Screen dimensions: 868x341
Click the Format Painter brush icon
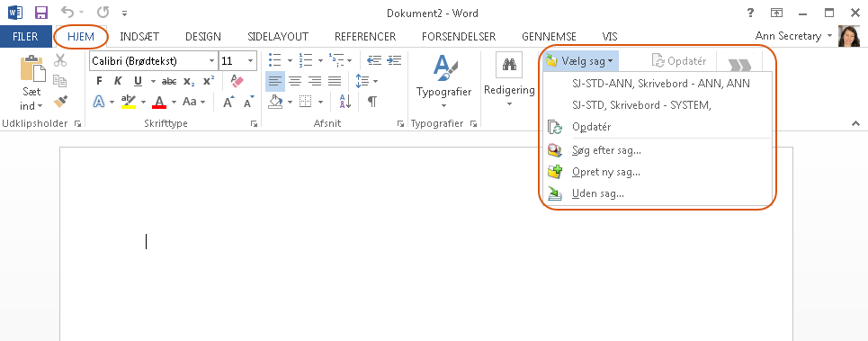coord(60,102)
